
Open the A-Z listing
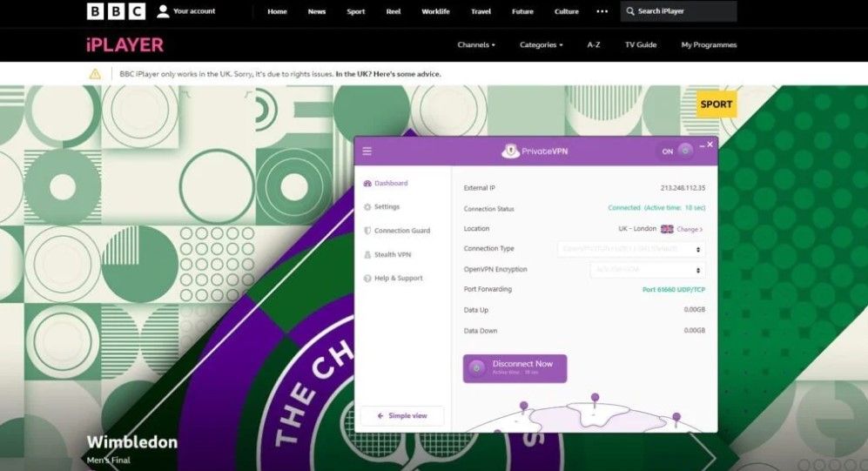(594, 44)
